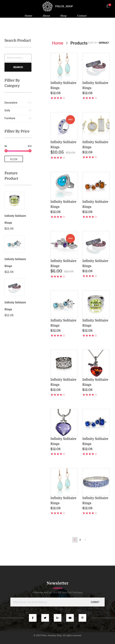Click the Pinterest social icon
The height and width of the screenshot is (644, 115).
(x=82, y=617)
